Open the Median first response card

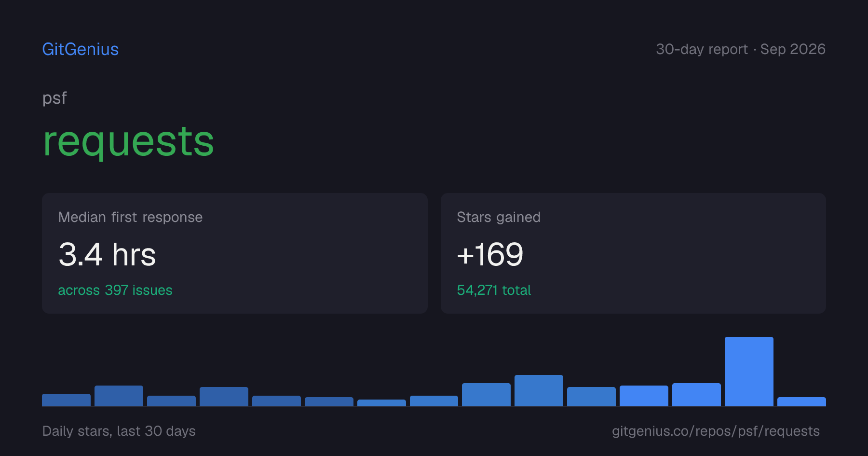[x=235, y=253]
